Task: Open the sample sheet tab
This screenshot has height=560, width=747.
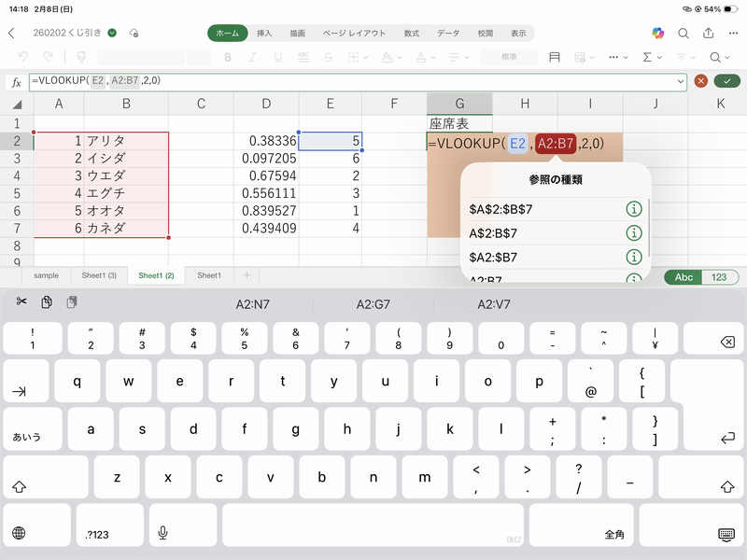Action: click(x=46, y=275)
